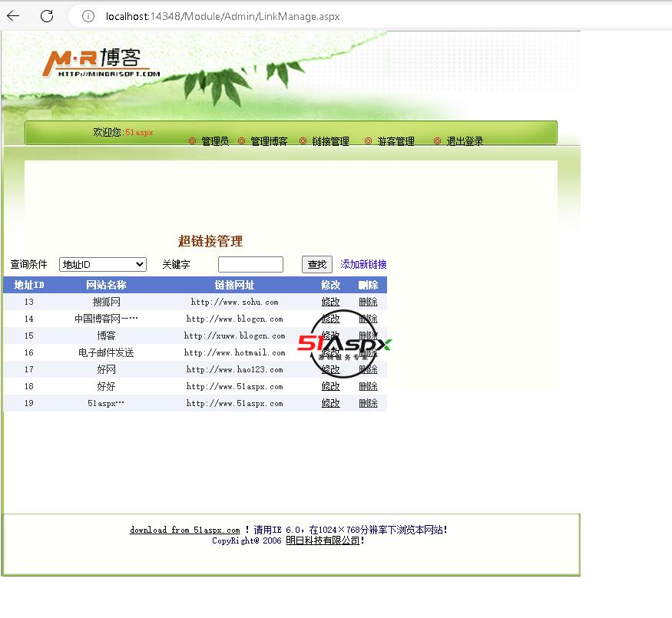Click 修改 for row 14 中国博客网
This screenshot has height=618, width=672.
pyautogui.click(x=330, y=319)
